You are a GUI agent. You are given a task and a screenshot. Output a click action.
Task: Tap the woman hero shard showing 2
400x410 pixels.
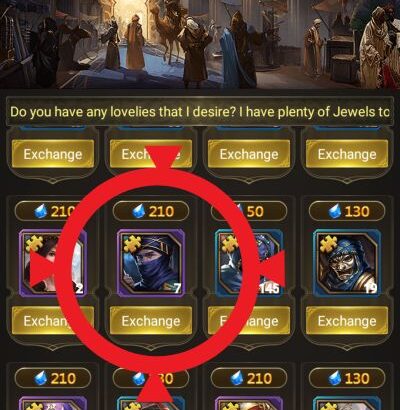[x=53, y=263]
